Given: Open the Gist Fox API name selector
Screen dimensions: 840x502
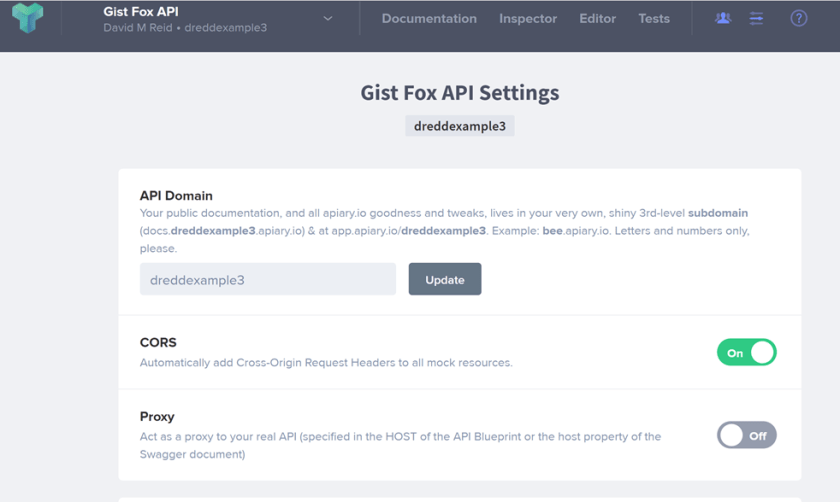Looking at the screenshot, I should [141, 12].
